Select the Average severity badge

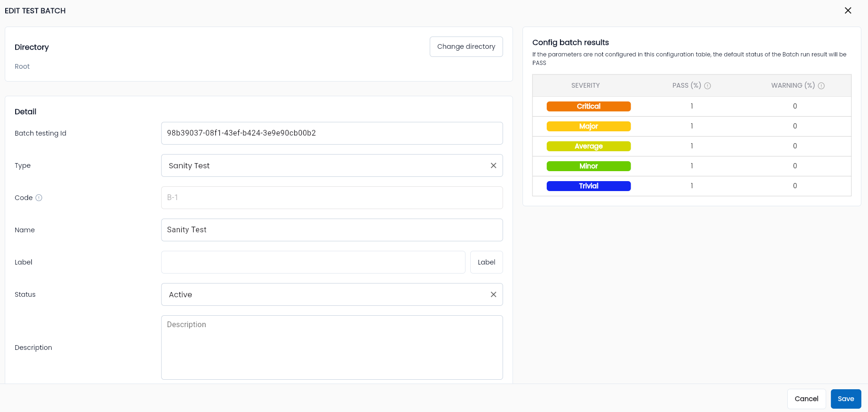point(588,146)
